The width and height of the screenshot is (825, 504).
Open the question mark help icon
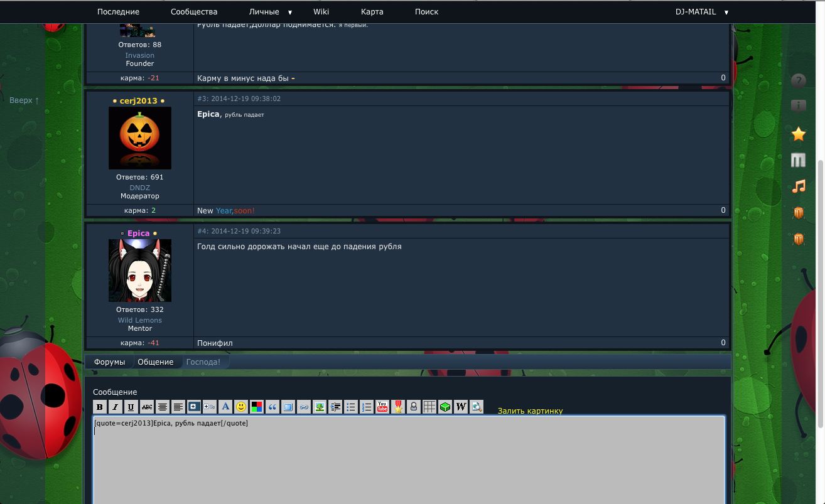pos(798,80)
